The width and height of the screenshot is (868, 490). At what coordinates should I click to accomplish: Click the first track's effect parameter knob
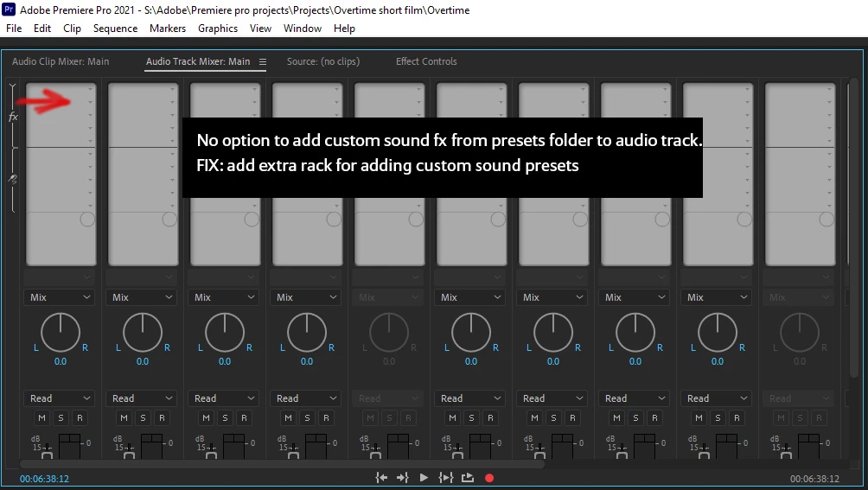87,219
